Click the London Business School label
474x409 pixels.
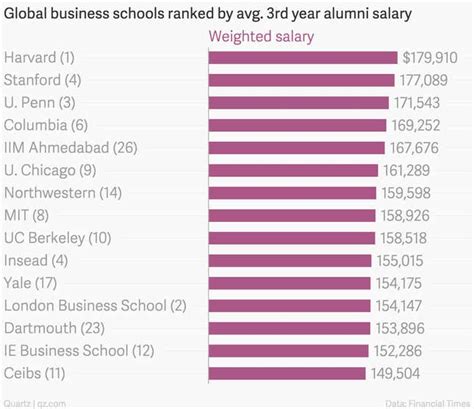[x=95, y=306]
